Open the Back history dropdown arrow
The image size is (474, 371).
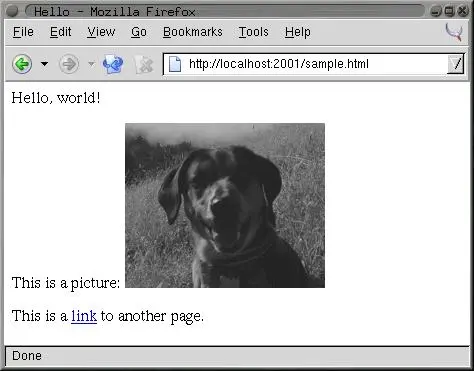(44, 64)
